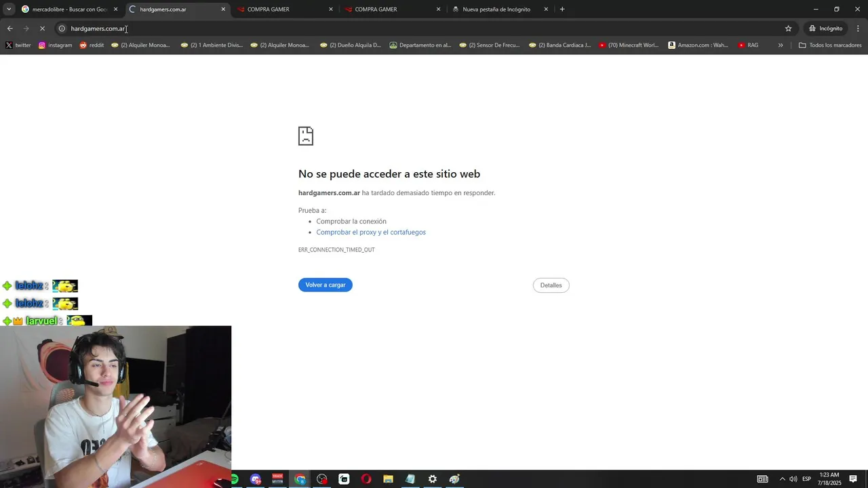Open the Departamento en al... bookmark
868x488 pixels.
(x=420, y=45)
